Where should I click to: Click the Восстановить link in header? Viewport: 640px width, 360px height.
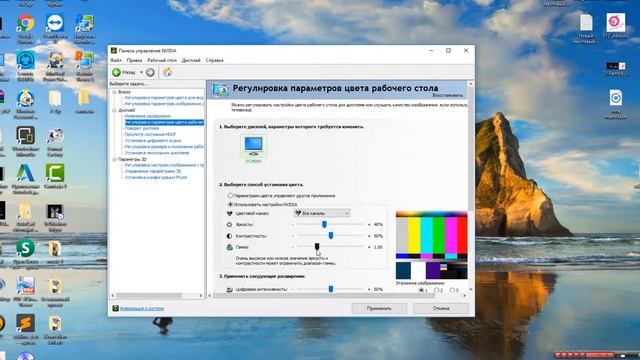tap(448, 95)
